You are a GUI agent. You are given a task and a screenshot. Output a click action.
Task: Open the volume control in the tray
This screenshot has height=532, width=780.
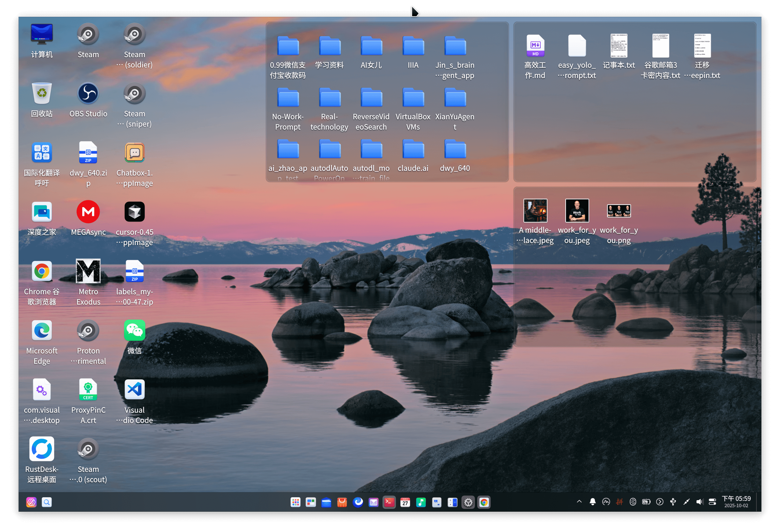(x=700, y=502)
